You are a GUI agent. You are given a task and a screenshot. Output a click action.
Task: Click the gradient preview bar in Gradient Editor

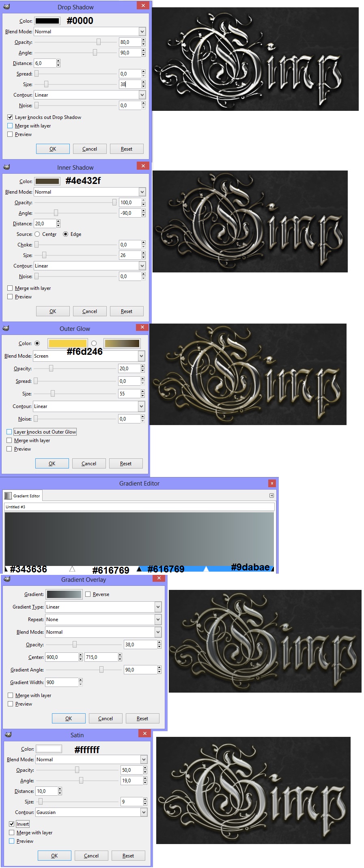pyautogui.click(x=139, y=539)
